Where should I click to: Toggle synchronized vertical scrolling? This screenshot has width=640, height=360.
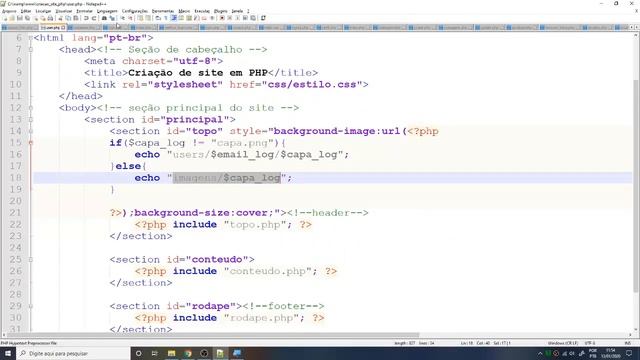(x=140, y=18)
